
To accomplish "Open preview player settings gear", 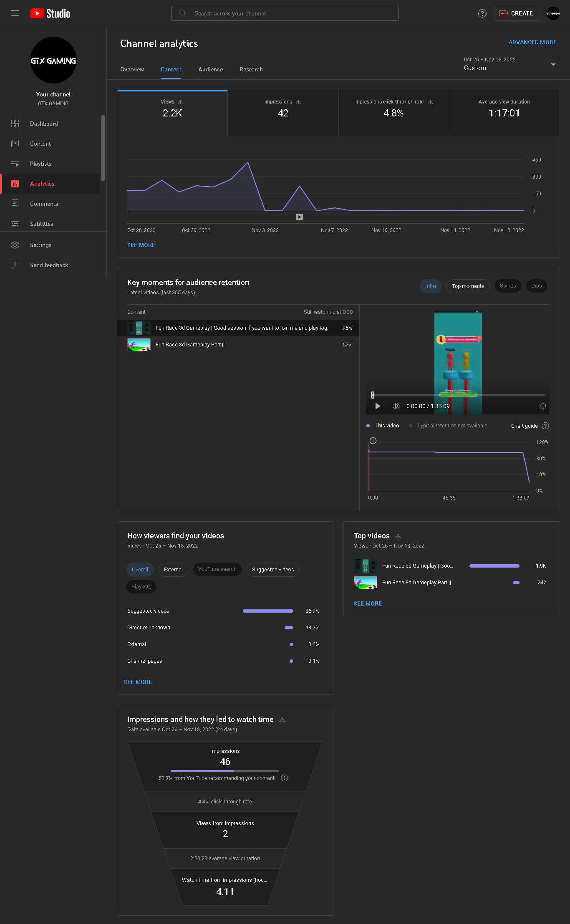I will point(543,406).
